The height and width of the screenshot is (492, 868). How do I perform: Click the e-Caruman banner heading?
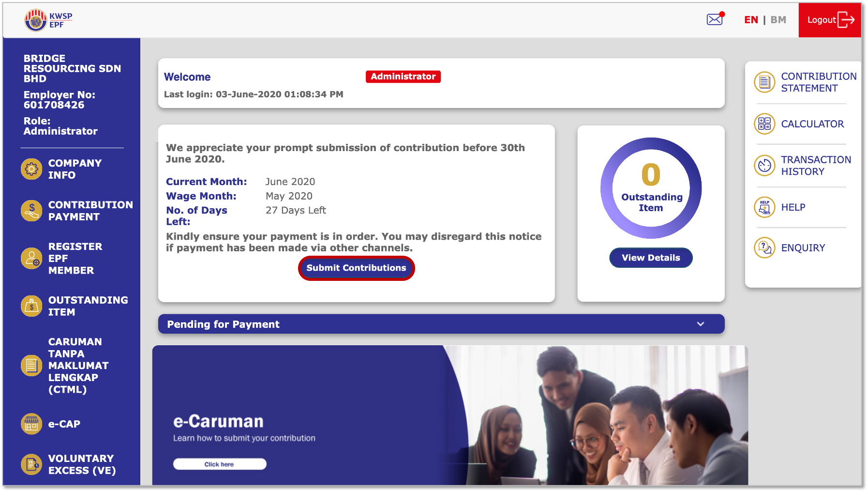pos(218,421)
